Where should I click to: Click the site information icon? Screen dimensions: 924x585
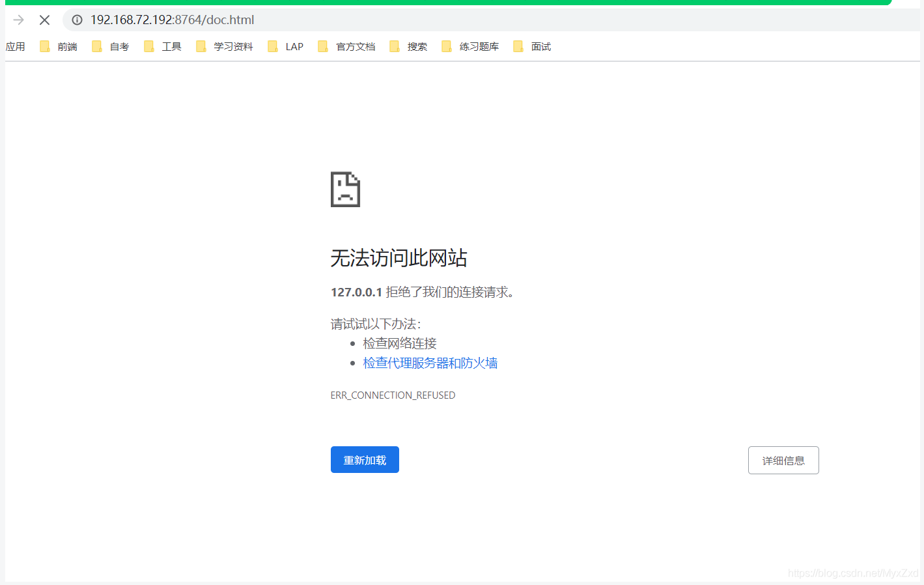(77, 20)
